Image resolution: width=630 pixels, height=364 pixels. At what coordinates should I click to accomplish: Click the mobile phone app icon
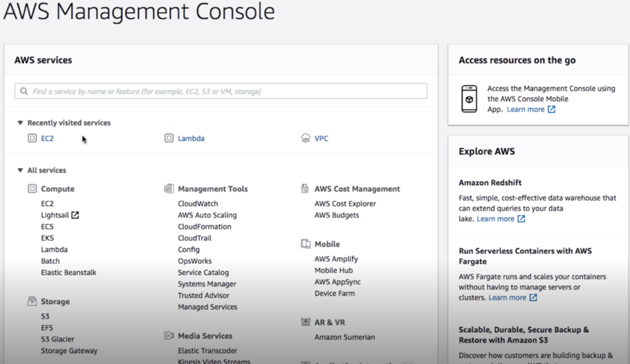(469, 99)
